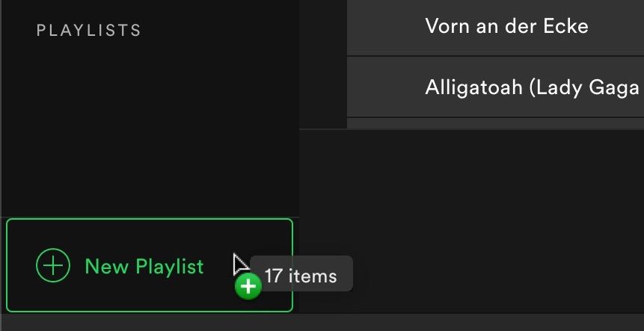
Task: Click the dark gap between sidebar and track list
Action: click(323, 64)
